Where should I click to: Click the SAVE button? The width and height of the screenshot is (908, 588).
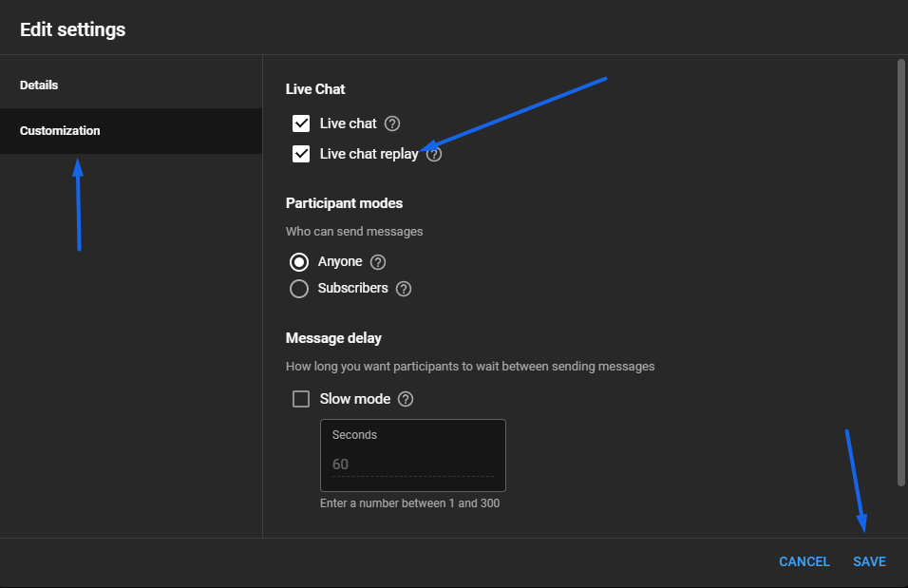tap(869, 561)
